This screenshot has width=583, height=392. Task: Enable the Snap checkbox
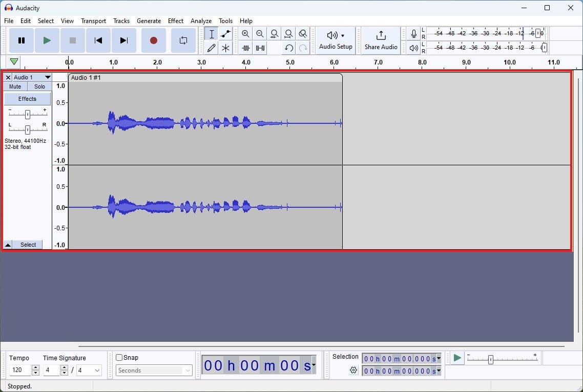[119, 358]
